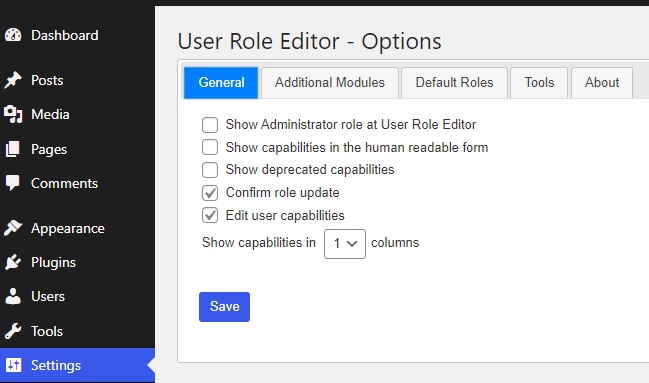Open the capabilities columns count dropdown
The image size is (649, 383).
pyautogui.click(x=345, y=243)
